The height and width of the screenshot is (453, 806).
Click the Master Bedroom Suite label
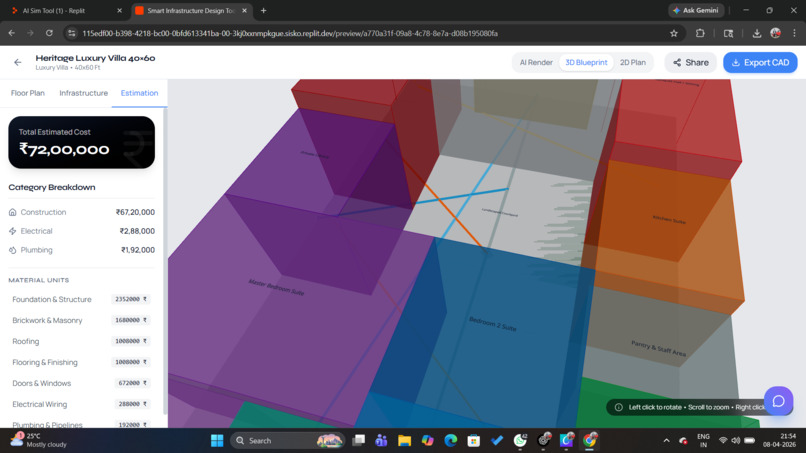pyautogui.click(x=276, y=287)
